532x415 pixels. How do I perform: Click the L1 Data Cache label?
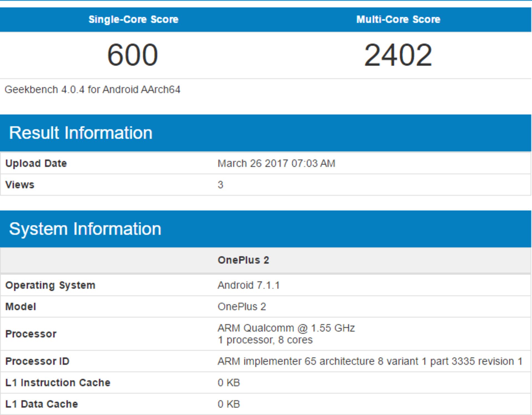coord(42,404)
